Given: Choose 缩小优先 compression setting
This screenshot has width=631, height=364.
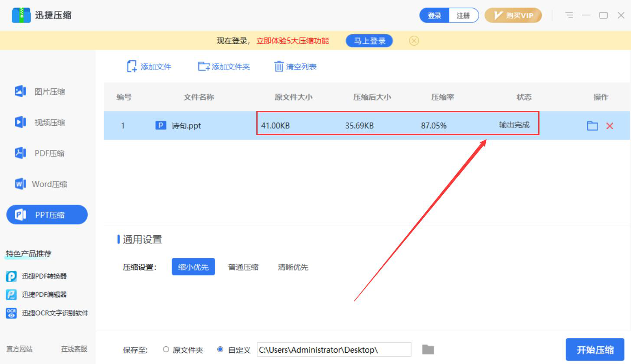Looking at the screenshot, I should [x=193, y=267].
